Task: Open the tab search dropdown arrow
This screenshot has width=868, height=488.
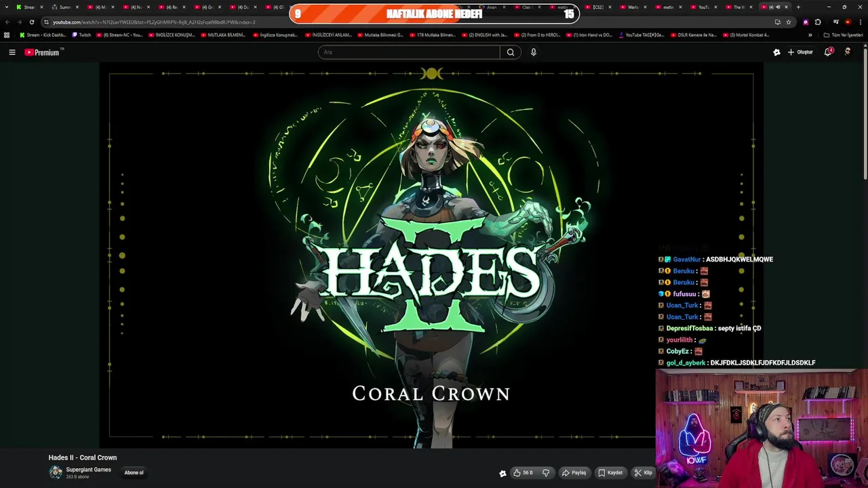Action: point(6,7)
